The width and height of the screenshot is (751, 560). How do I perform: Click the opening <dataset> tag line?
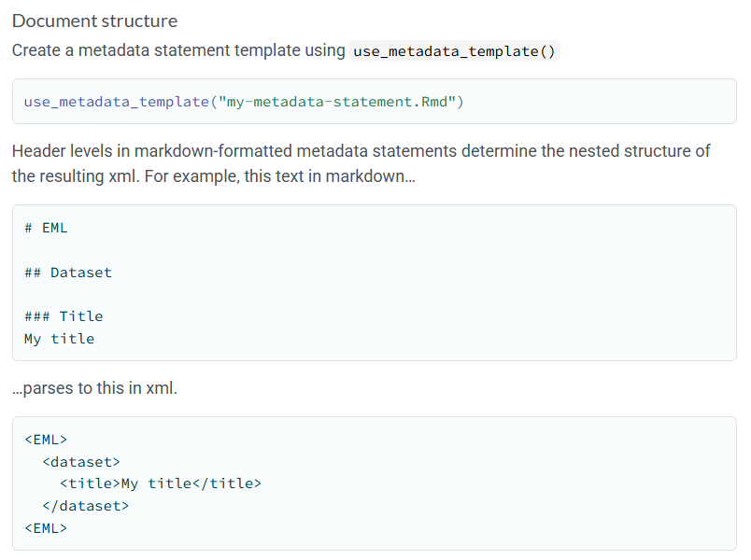pyautogui.click(x=81, y=462)
